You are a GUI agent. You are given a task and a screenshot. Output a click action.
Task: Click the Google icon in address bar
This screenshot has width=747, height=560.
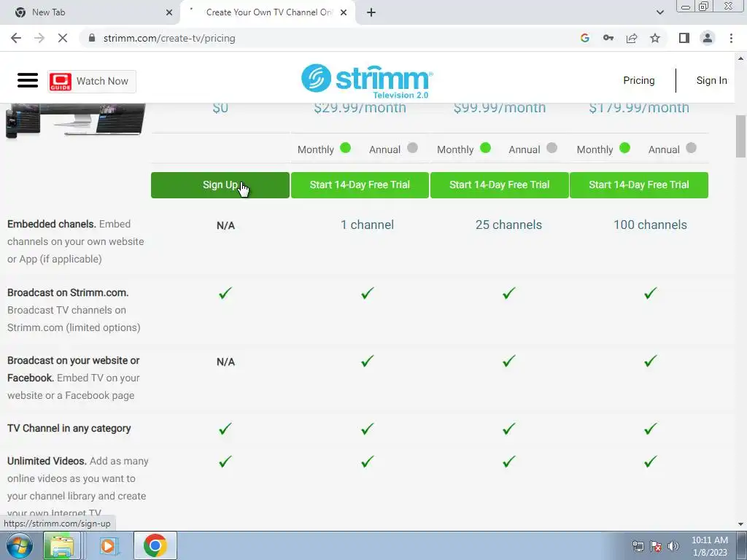(x=584, y=38)
